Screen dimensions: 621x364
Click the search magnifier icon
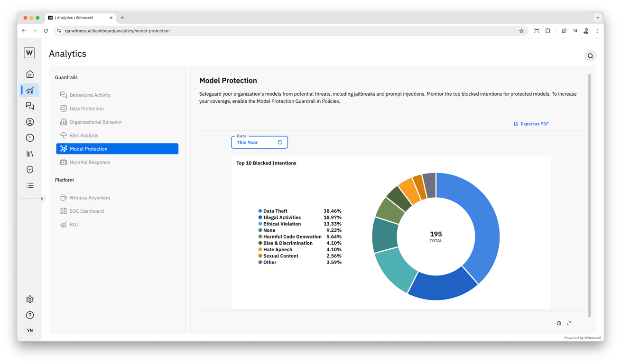pyautogui.click(x=590, y=56)
